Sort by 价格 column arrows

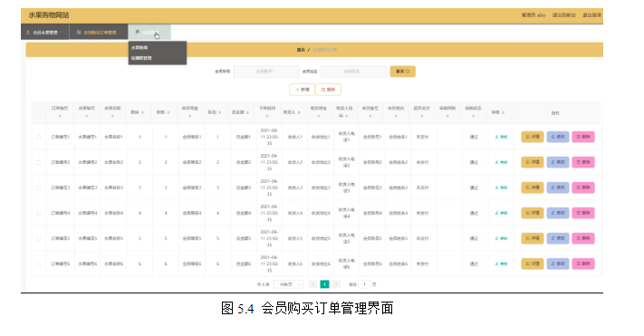168,112
